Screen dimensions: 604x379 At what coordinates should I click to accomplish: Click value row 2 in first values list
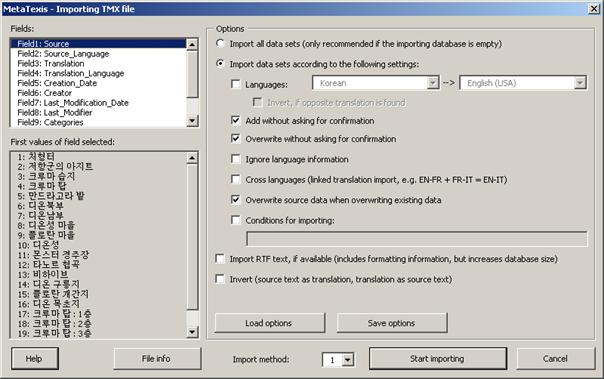pos(98,166)
